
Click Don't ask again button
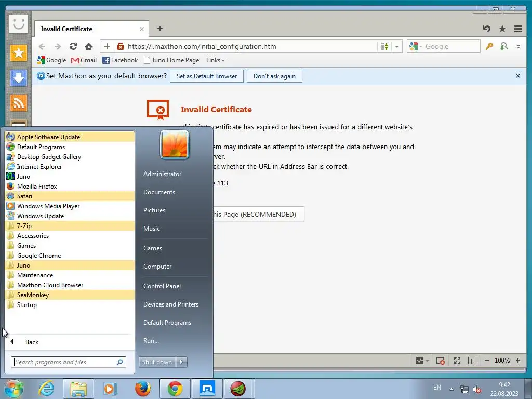(274, 76)
